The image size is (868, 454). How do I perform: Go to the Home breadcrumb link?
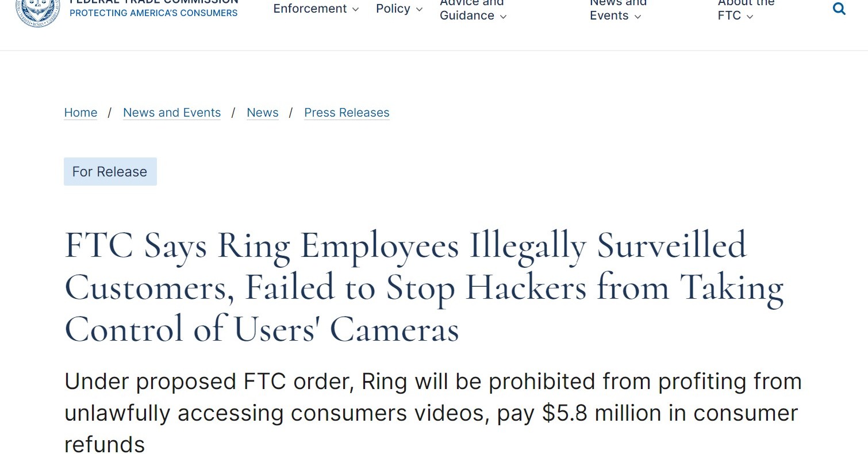click(80, 113)
